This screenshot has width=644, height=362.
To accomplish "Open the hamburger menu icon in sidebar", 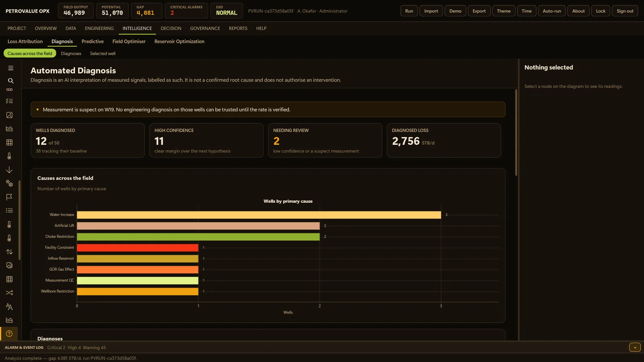I will (10, 68).
